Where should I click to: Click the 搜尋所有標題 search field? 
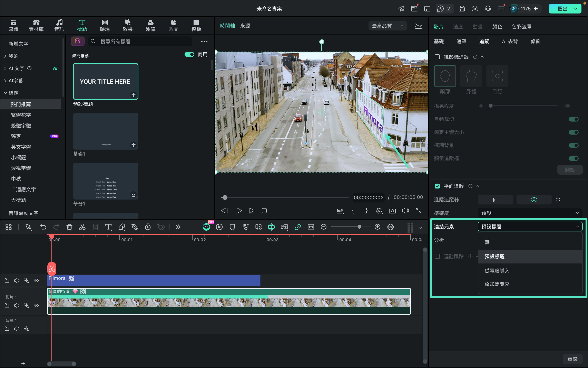(140, 42)
